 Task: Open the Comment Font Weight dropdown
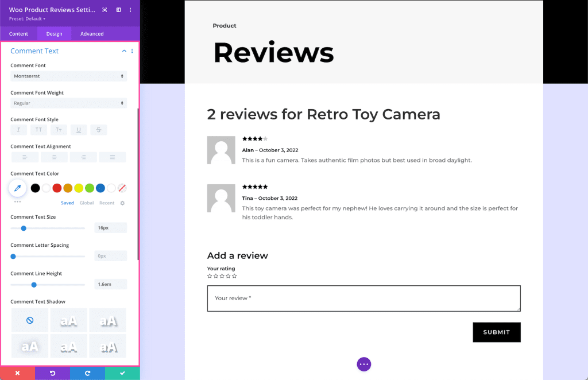coord(68,103)
